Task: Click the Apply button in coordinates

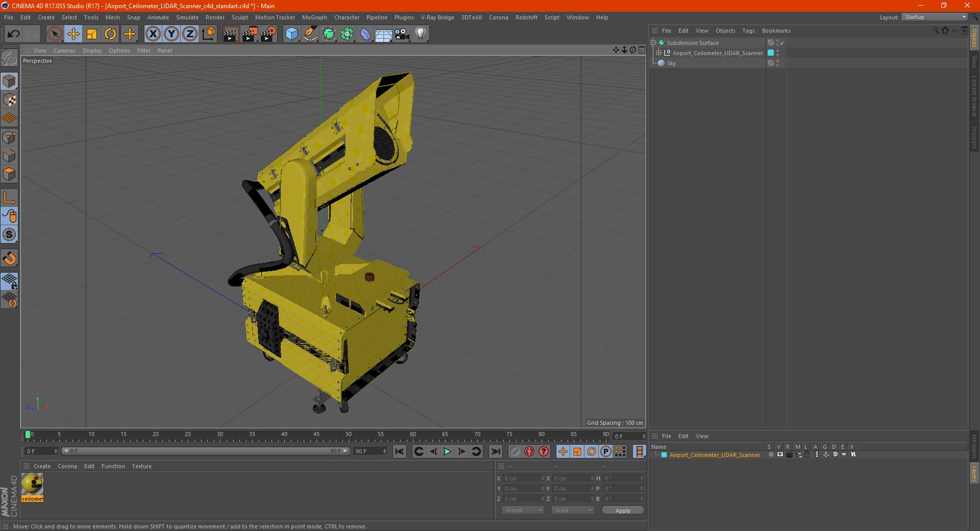Action: (622, 510)
